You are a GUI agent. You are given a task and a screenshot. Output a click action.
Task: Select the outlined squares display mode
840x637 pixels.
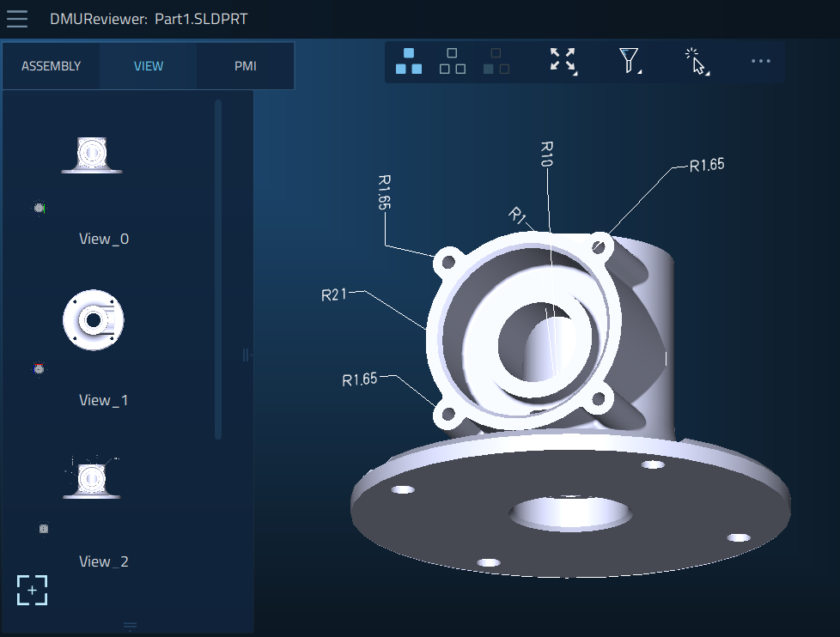tap(453, 61)
